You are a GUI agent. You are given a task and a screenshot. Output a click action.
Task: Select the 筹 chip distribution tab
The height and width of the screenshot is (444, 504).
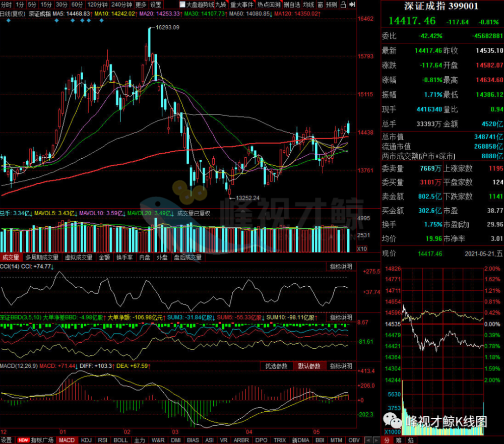click(x=399, y=440)
